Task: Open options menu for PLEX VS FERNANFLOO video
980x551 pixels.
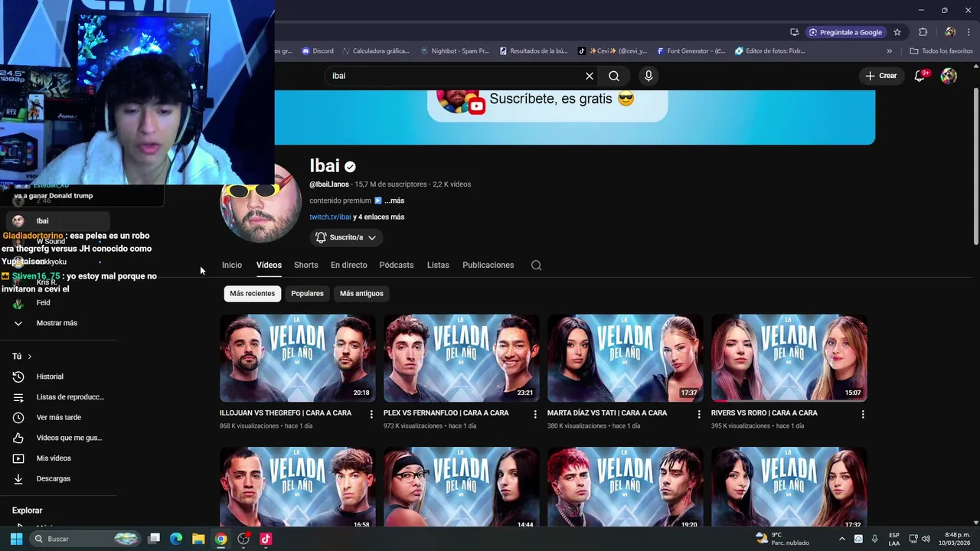Action: point(535,414)
